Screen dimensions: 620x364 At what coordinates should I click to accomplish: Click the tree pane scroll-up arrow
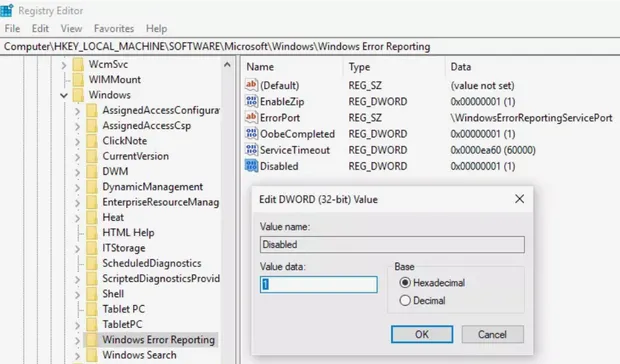(x=227, y=64)
